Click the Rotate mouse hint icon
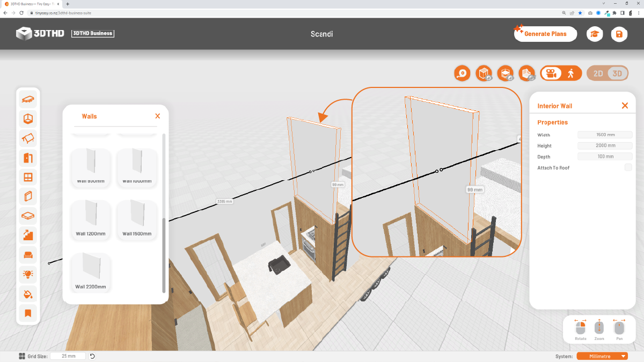644x362 pixels. (580, 327)
